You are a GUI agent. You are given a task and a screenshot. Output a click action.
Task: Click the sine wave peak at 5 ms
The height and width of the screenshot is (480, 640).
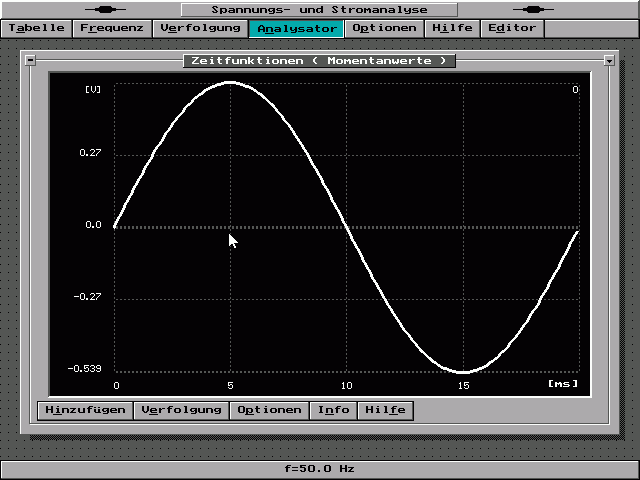pyautogui.click(x=231, y=82)
